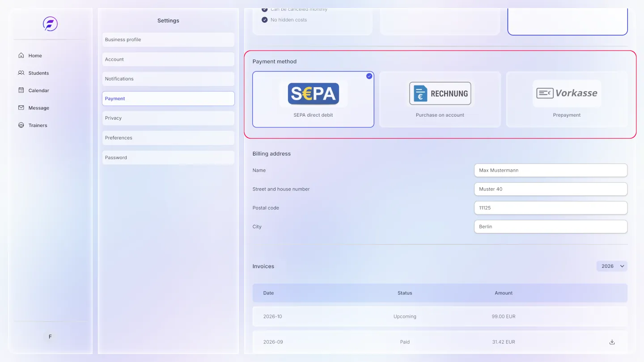Click the selected checkmark on SEPA card
The image size is (644, 362).
tap(369, 76)
